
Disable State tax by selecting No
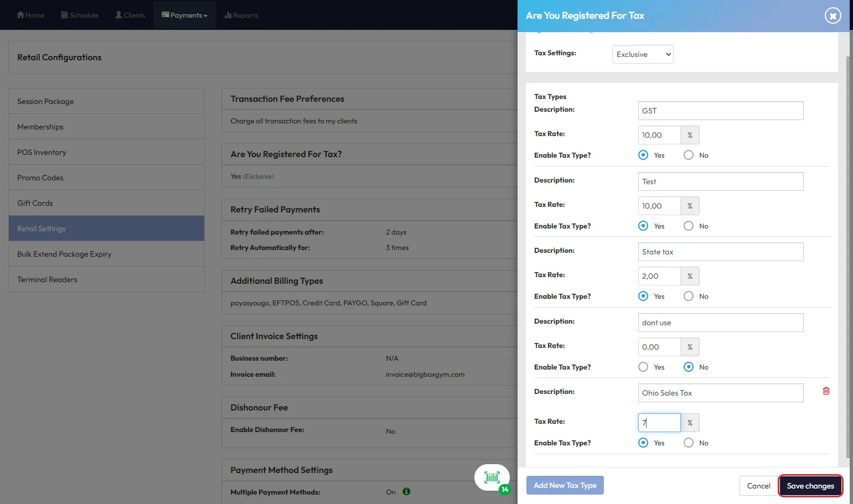click(689, 296)
